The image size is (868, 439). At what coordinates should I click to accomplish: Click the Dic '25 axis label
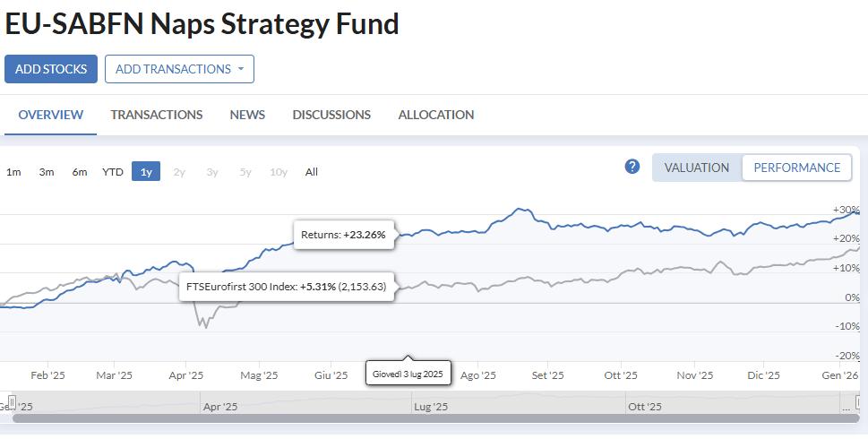coord(763,375)
